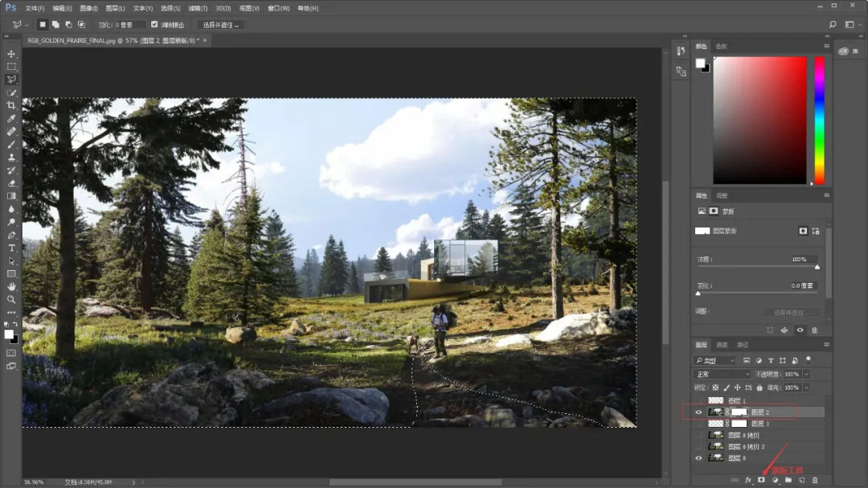Hide 图层 2 using its eye icon
Viewport: 868px width, 488px height.
[x=698, y=412]
